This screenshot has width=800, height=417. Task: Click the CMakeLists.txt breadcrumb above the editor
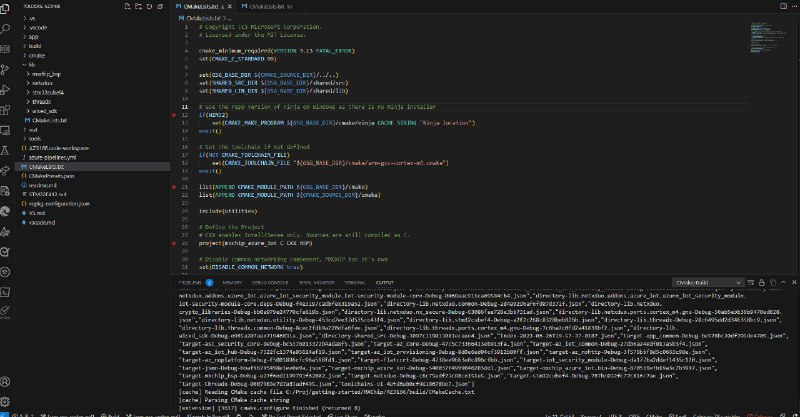pyautogui.click(x=201, y=18)
